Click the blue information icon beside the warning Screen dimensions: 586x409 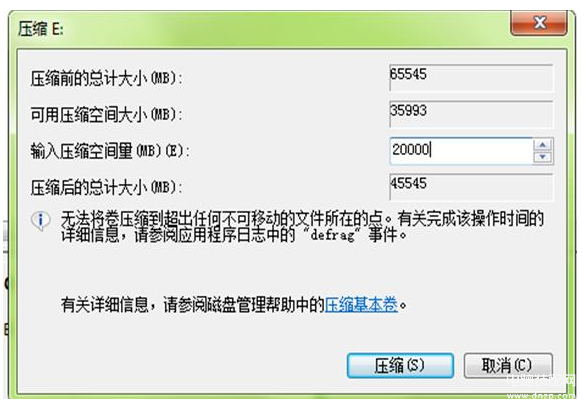click(40, 221)
